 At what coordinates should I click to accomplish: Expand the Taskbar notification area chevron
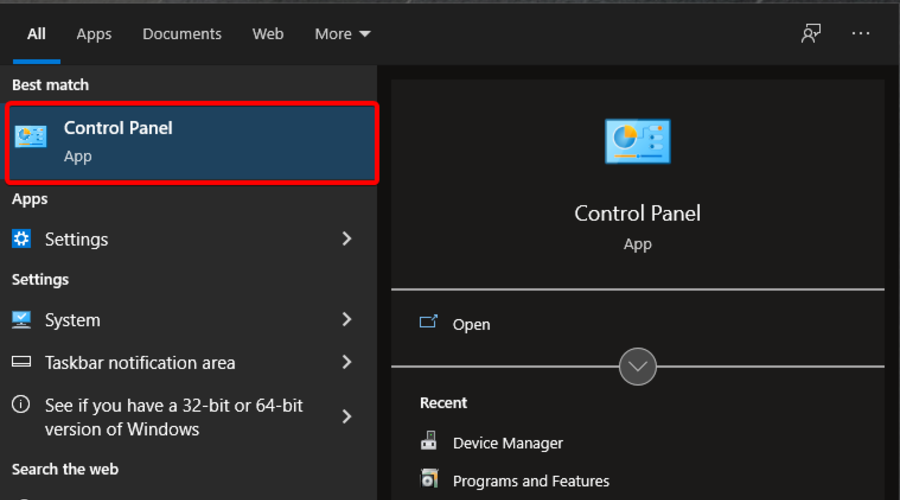pos(347,362)
